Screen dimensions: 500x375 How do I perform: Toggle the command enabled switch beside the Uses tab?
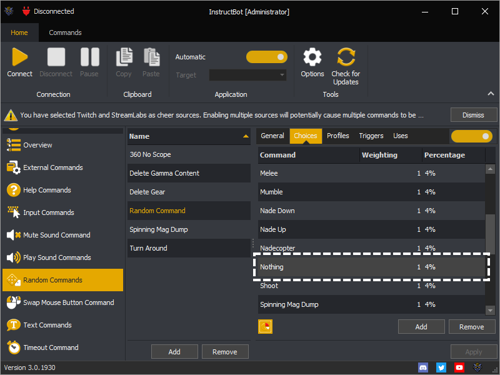coord(472,136)
